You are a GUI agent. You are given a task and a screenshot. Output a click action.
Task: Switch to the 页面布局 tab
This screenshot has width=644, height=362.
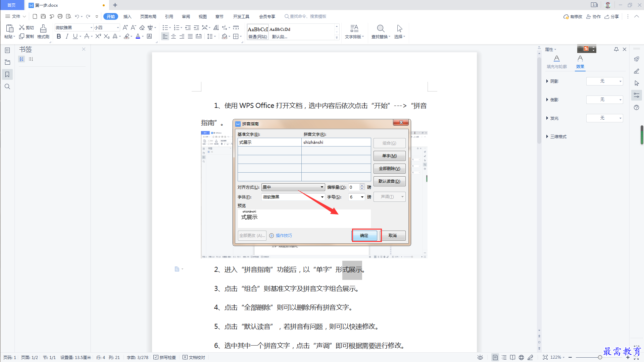tap(148, 16)
